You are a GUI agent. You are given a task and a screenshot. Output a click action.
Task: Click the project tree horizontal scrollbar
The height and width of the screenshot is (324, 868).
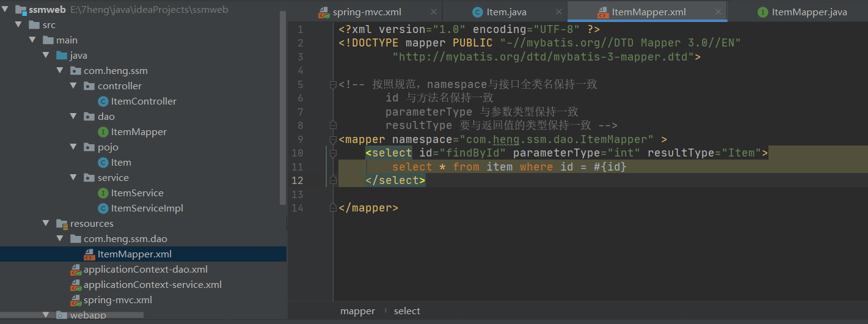tap(72, 315)
